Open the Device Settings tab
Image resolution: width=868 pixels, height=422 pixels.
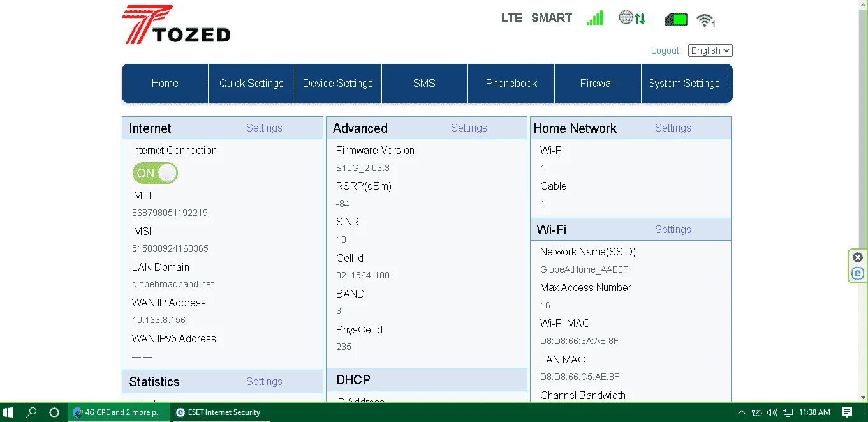tap(338, 83)
